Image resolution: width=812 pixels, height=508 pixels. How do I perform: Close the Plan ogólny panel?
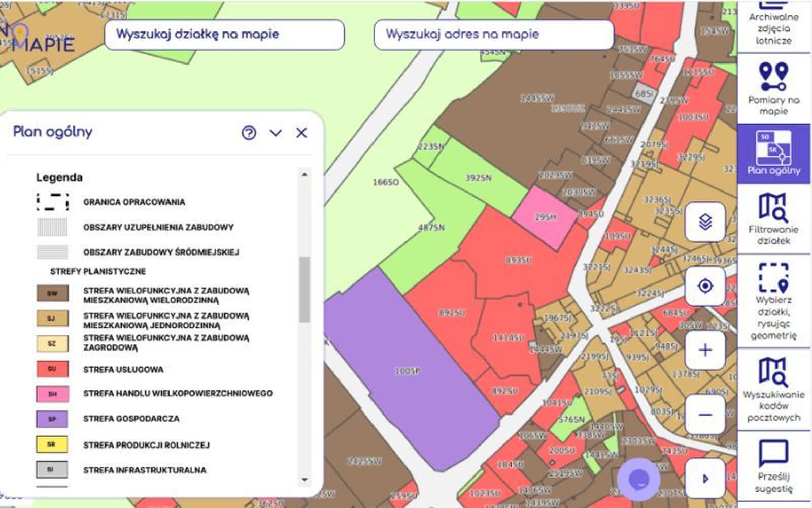301,133
